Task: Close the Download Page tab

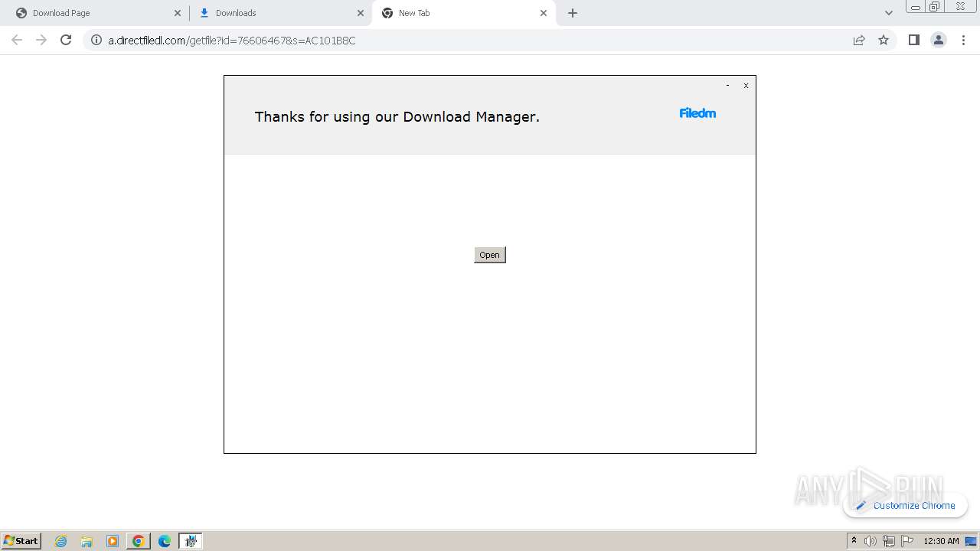Action: pos(178,13)
